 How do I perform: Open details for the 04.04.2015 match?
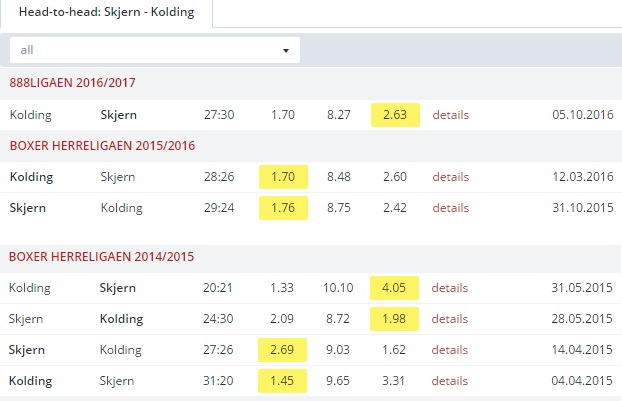450,381
